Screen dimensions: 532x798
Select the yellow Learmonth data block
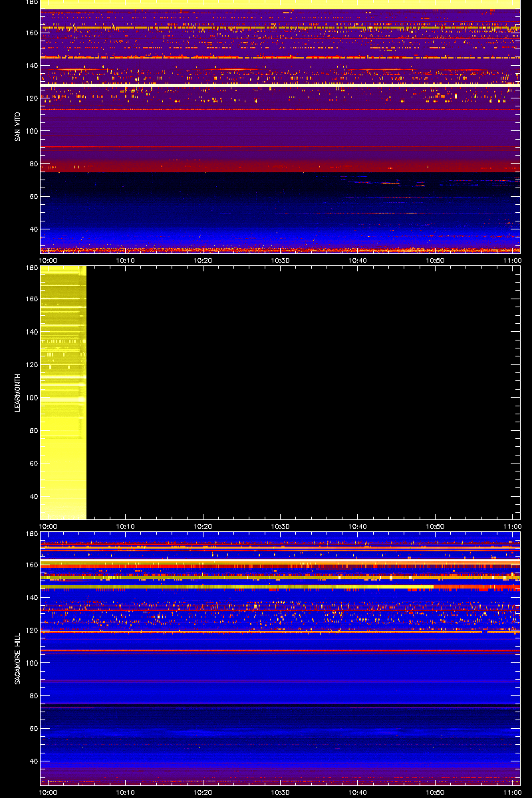[63, 392]
